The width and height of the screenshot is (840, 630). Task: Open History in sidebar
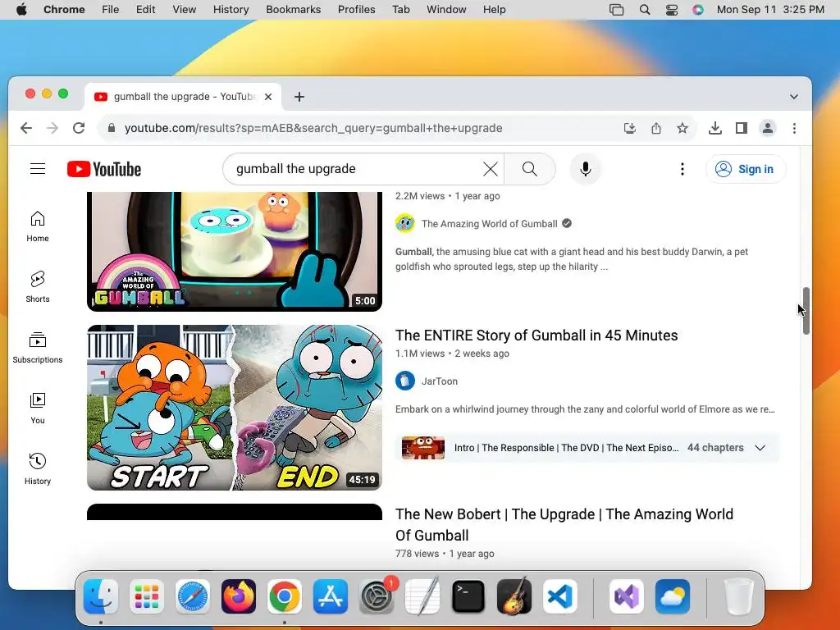[x=38, y=468]
